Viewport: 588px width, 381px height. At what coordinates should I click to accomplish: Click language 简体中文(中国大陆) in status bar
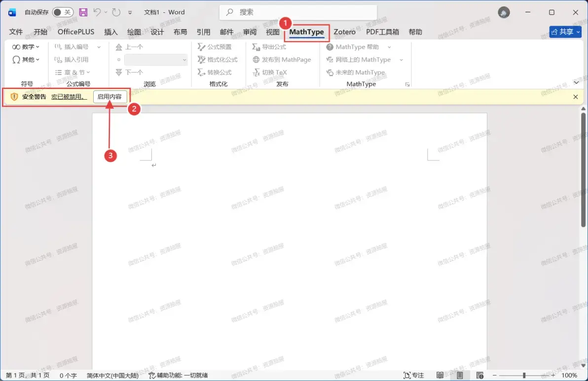[112, 375]
